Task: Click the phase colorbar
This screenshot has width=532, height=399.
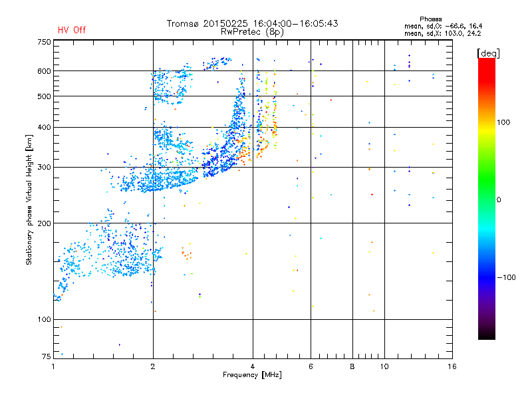Action: [487, 199]
